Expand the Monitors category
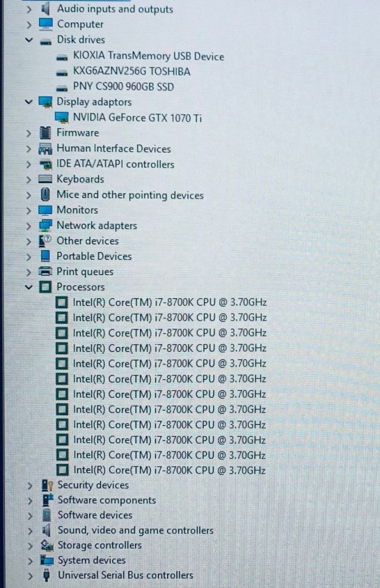380x588 pixels. click(29, 210)
